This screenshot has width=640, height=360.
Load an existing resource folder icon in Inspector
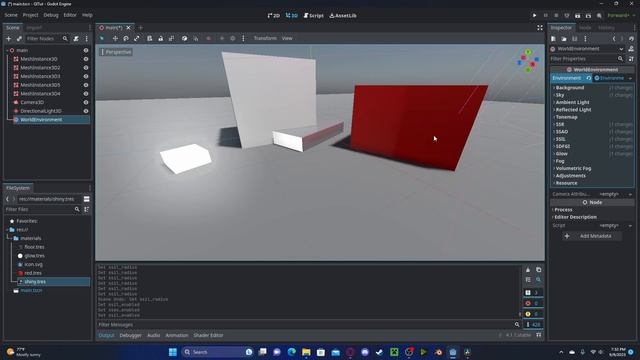564,39
